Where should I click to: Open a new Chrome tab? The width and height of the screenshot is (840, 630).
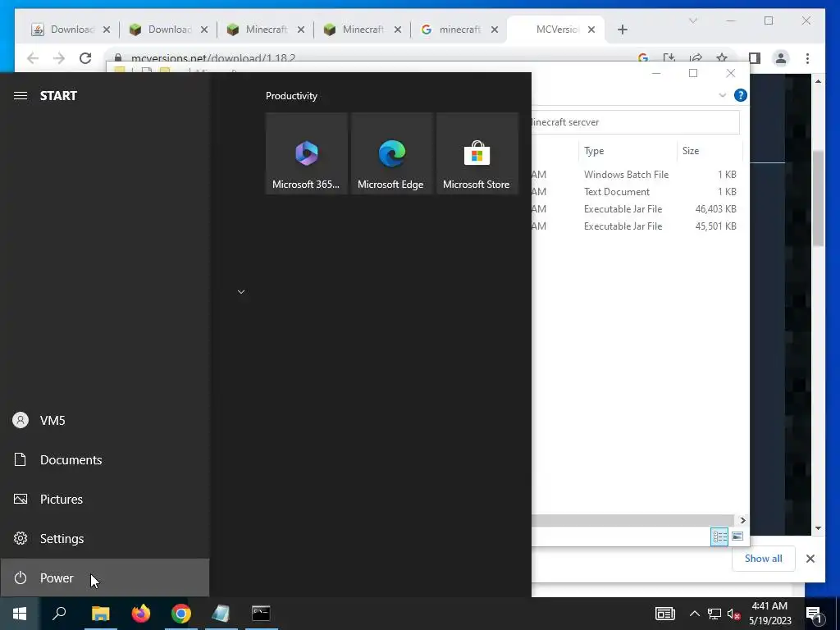[622, 30]
